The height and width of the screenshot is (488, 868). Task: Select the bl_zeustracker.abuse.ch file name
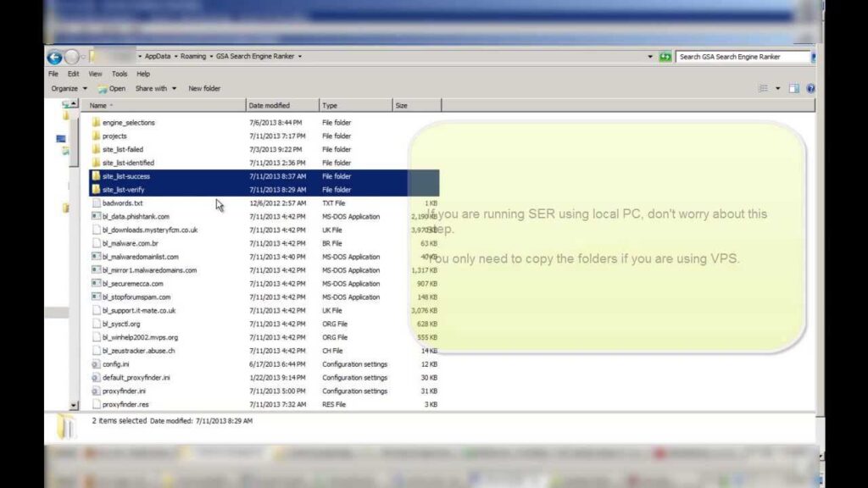point(138,351)
